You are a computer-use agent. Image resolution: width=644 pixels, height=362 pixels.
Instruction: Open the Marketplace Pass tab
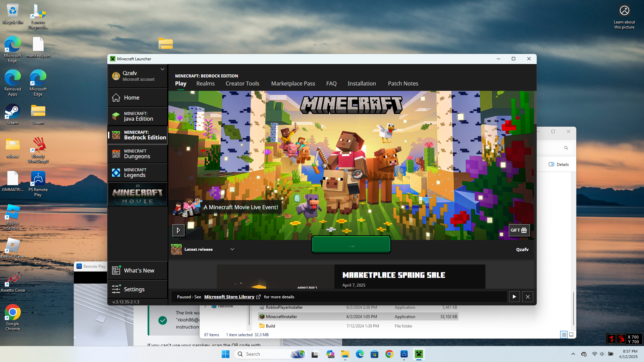pos(293,83)
